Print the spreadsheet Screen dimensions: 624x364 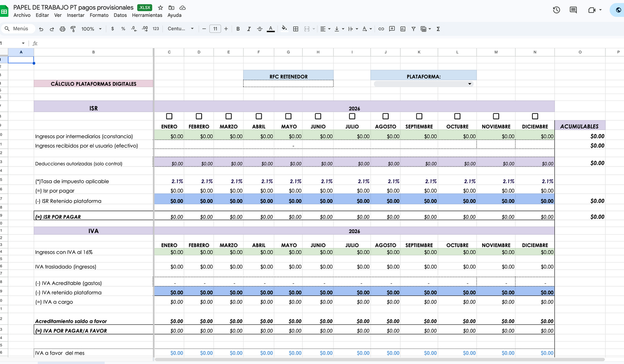62,29
